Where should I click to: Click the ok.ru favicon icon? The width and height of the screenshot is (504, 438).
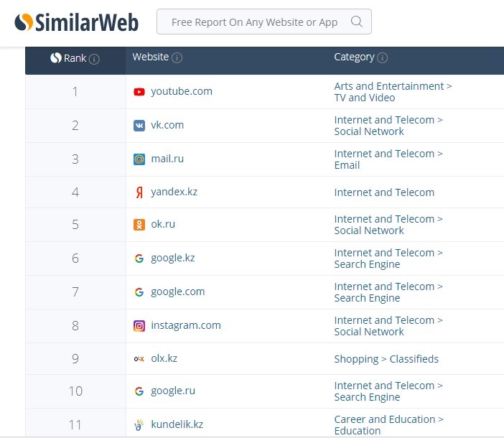point(139,225)
